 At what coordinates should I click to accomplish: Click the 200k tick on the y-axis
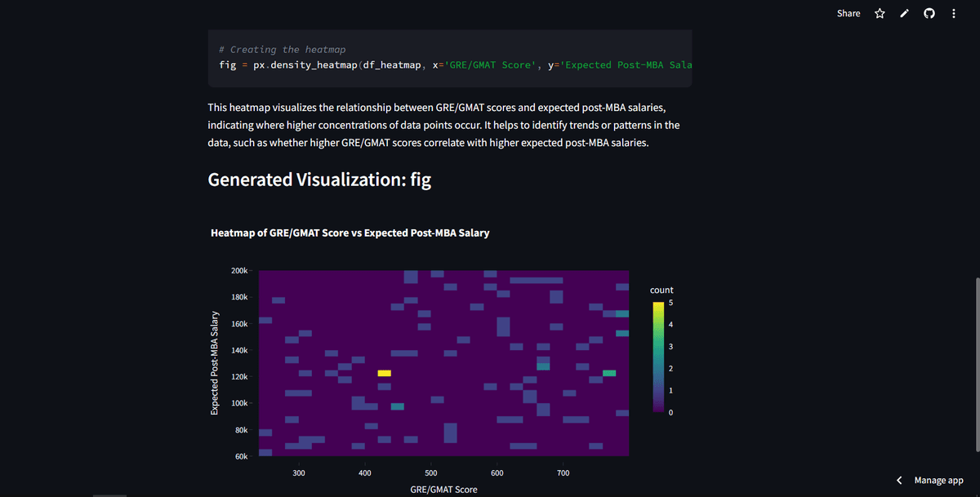239,271
